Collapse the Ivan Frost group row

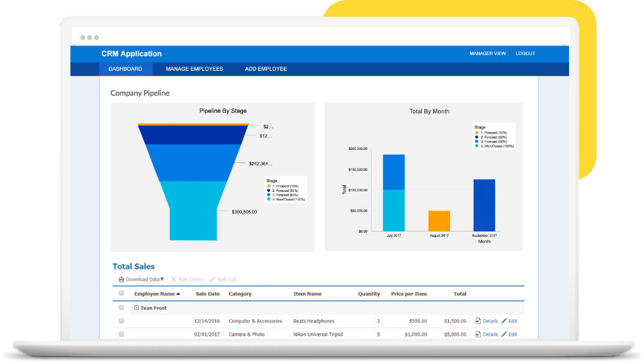pyautogui.click(x=136, y=306)
